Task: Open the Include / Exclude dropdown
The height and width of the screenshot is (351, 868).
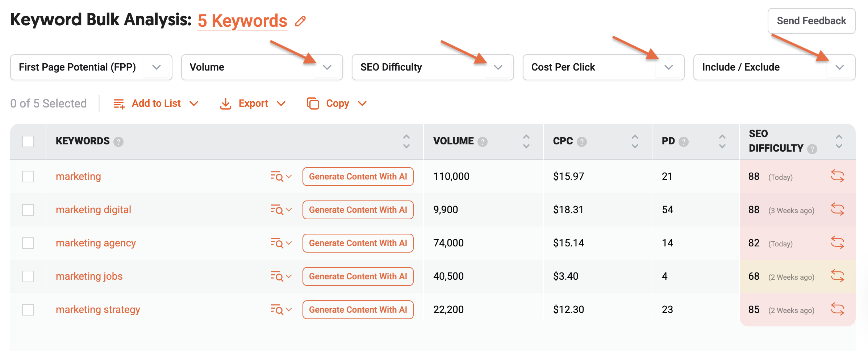Action: pos(840,67)
